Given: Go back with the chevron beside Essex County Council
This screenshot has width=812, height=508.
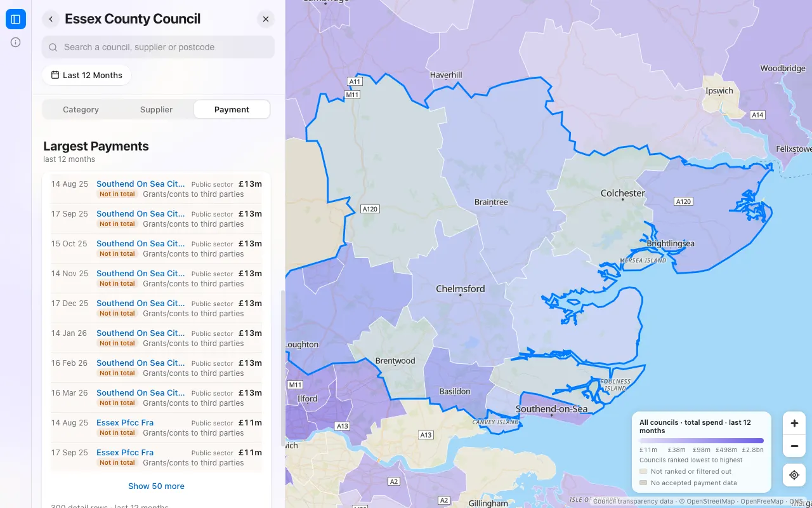Looking at the screenshot, I should point(51,19).
